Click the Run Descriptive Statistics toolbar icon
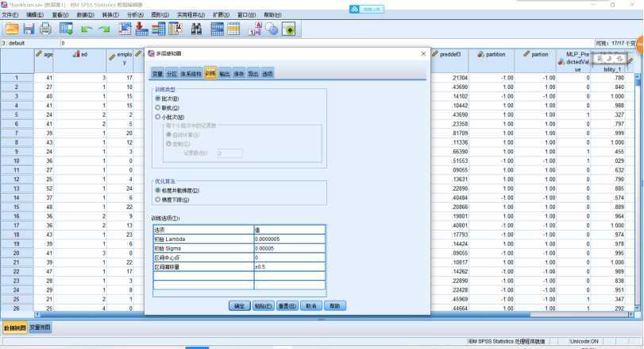The width and height of the screenshot is (644, 349). tap(175, 29)
